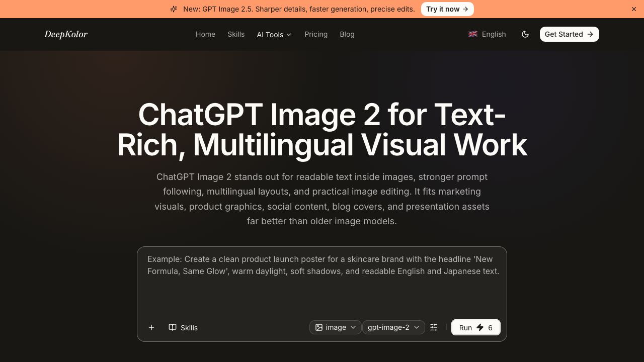This screenshot has width=644, height=362.
Task: Add an attachment with the plus icon
Action: click(x=151, y=327)
